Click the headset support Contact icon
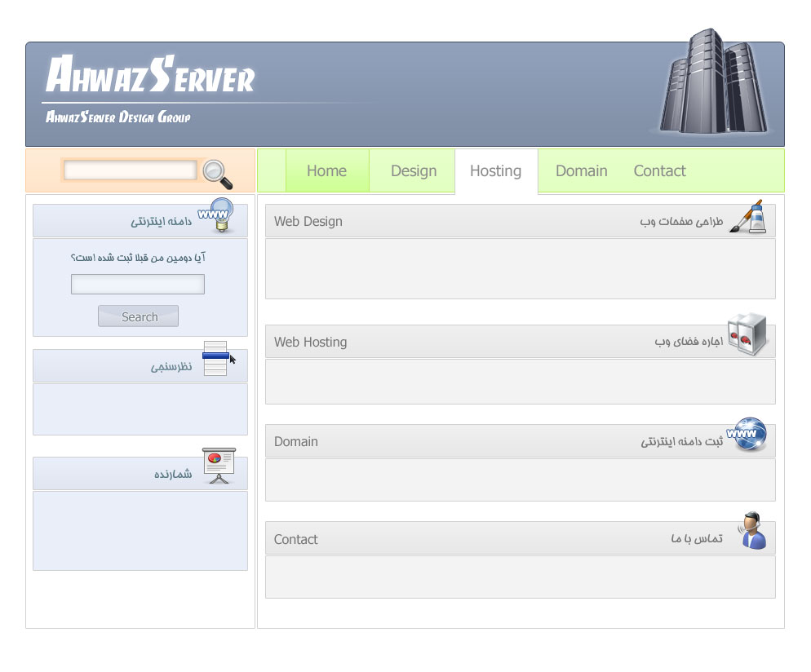This screenshot has width=811, height=672. tap(752, 530)
